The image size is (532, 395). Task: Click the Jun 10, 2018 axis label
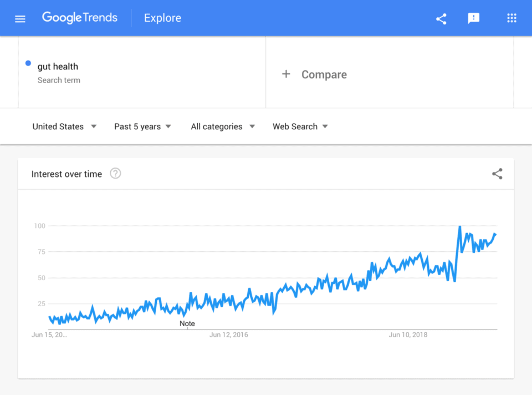click(x=408, y=335)
